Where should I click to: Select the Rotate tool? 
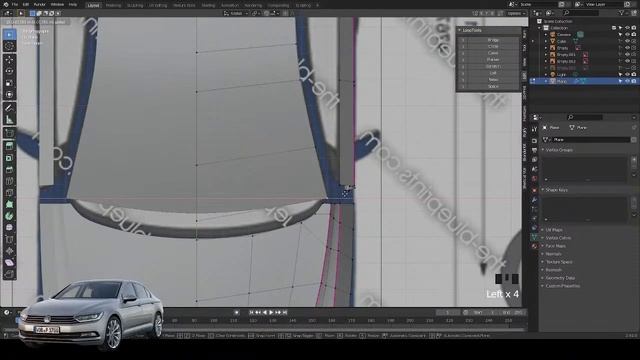coord(9,71)
